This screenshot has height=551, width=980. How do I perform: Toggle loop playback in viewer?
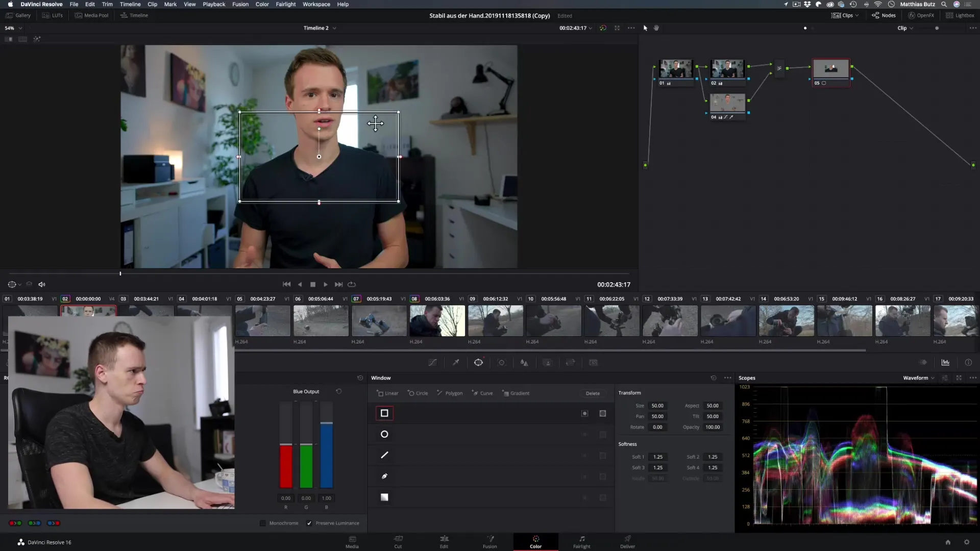(x=352, y=285)
